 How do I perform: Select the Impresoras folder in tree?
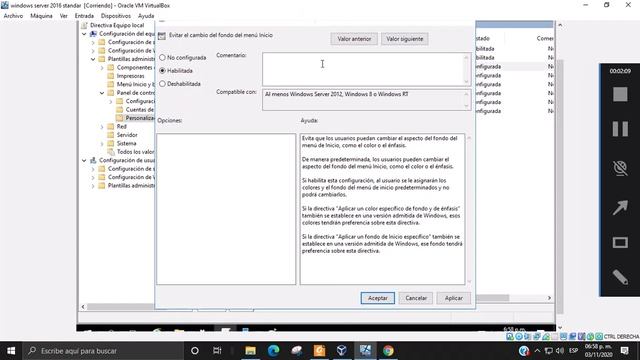130,76
